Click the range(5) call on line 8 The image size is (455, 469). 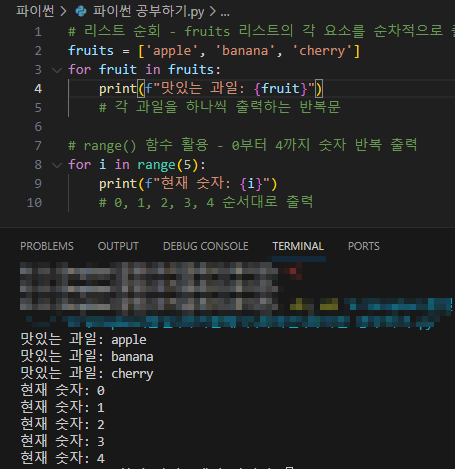(x=168, y=165)
